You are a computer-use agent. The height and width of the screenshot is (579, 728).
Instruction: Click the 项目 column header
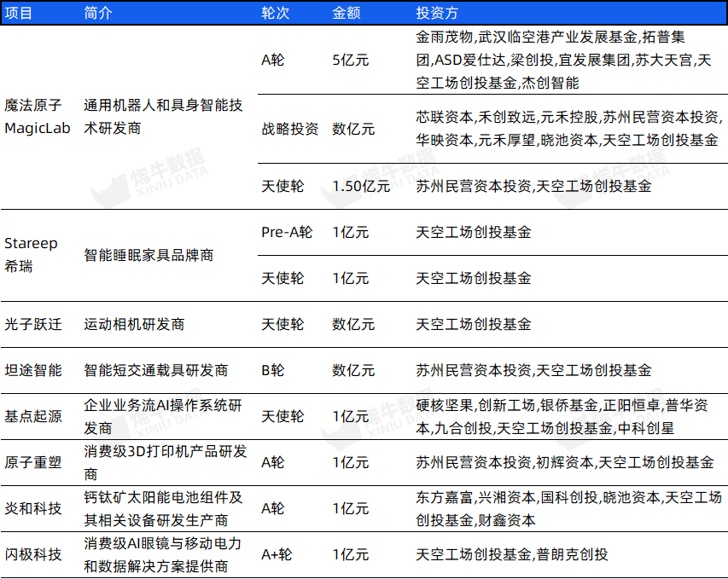[x=19, y=13]
